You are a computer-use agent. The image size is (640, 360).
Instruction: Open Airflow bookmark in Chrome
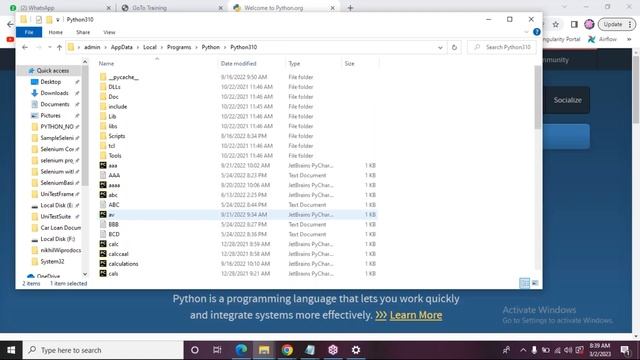602,39
